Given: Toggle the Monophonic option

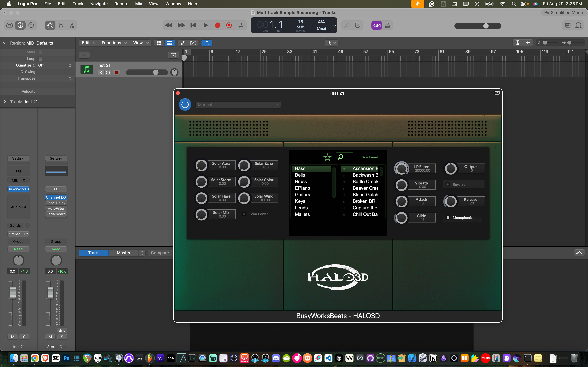Looking at the screenshot, I should coord(448,218).
